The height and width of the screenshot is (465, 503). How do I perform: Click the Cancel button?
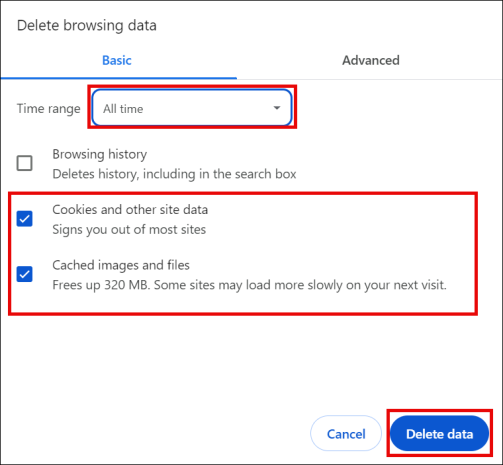(346, 433)
